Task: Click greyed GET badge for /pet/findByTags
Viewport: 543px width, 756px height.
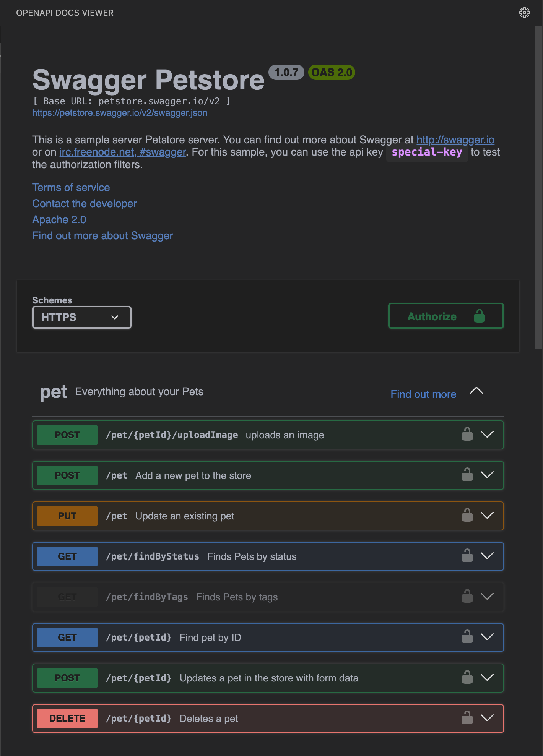Action: tap(67, 597)
